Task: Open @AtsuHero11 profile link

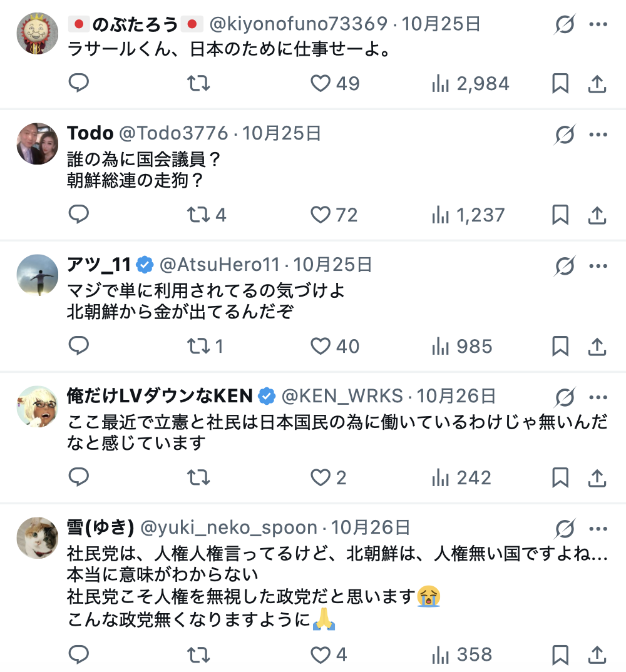Action: click(x=220, y=265)
